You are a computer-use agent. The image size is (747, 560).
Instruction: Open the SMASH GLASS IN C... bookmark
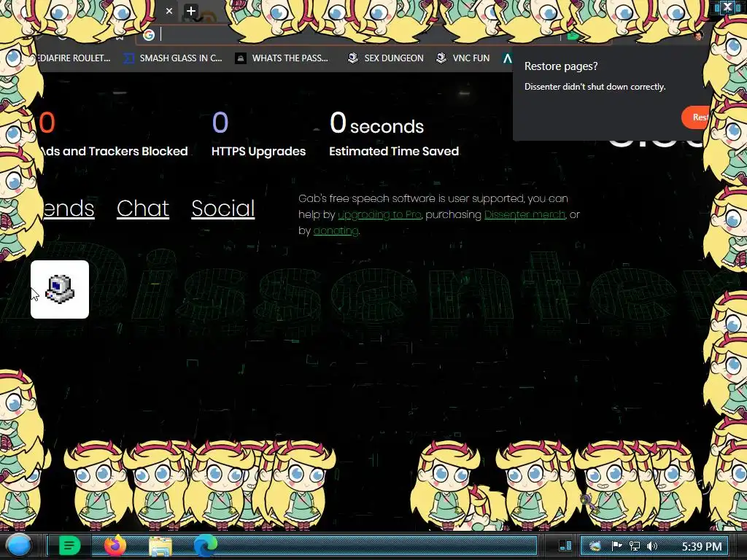point(173,58)
